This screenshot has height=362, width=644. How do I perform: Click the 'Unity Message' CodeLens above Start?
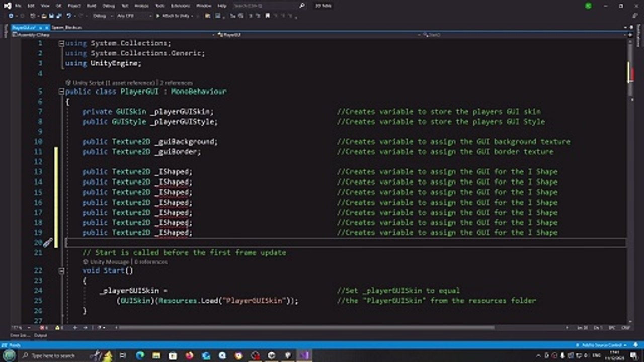[110, 262]
